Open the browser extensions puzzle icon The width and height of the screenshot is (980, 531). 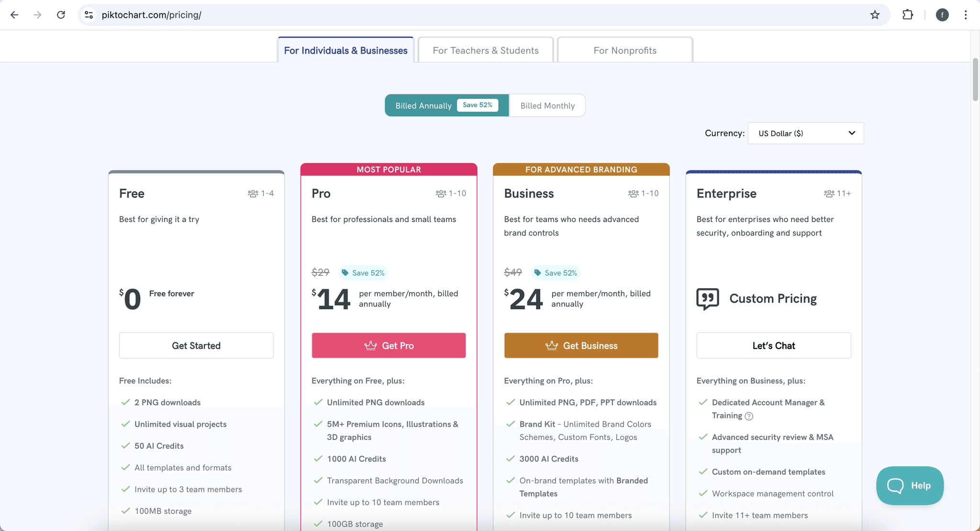click(907, 15)
